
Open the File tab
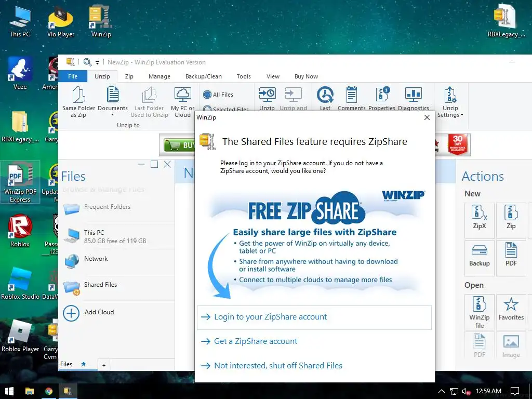(x=73, y=76)
